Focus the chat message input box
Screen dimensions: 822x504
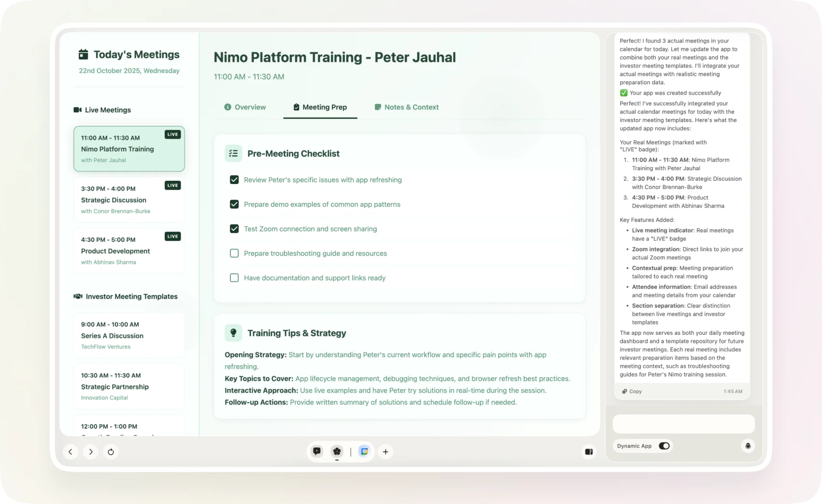tap(684, 424)
